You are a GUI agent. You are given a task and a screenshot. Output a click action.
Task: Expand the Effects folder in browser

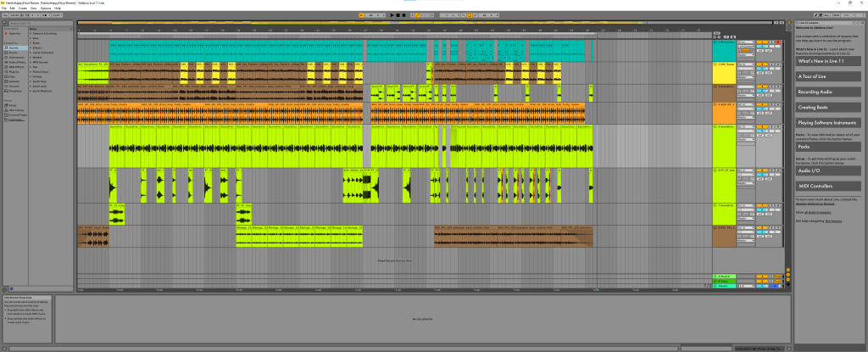(36, 47)
